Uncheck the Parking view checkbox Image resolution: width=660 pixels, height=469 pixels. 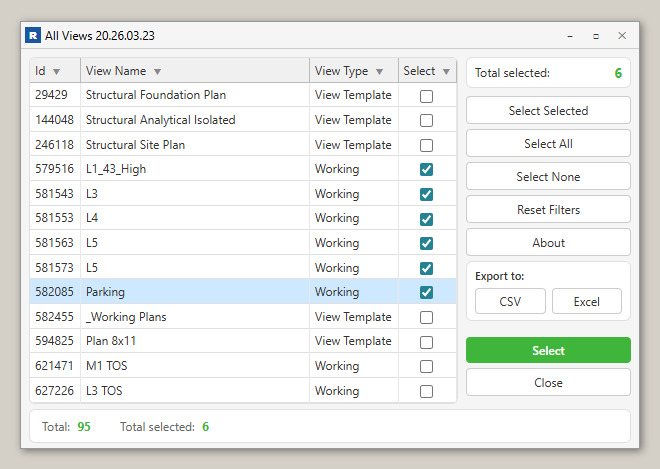(x=427, y=292)
